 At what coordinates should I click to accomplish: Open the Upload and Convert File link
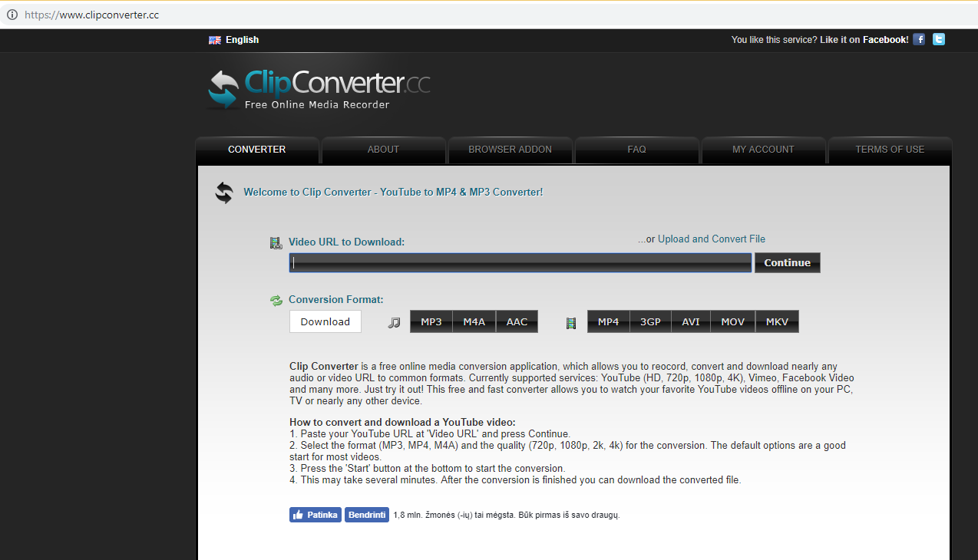pyautogui.click(x=712, y=239)
